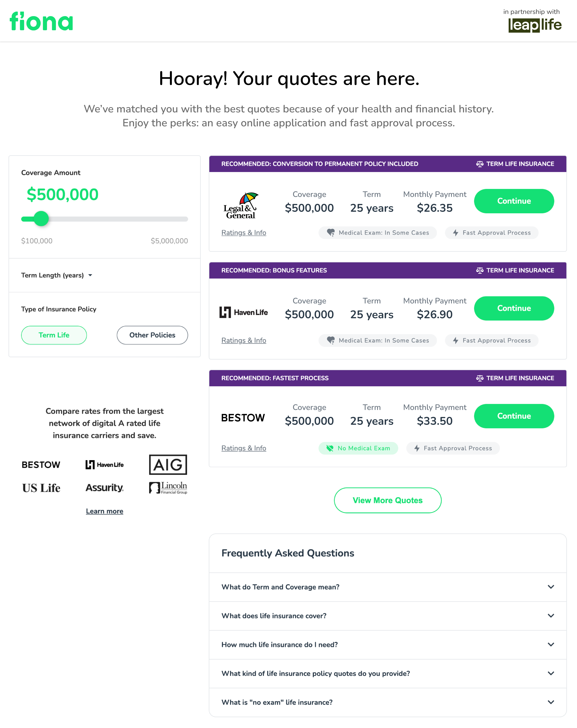
Task: Click the AIG carrier logo
Action: pyautogui.click(x=168, y=465)
